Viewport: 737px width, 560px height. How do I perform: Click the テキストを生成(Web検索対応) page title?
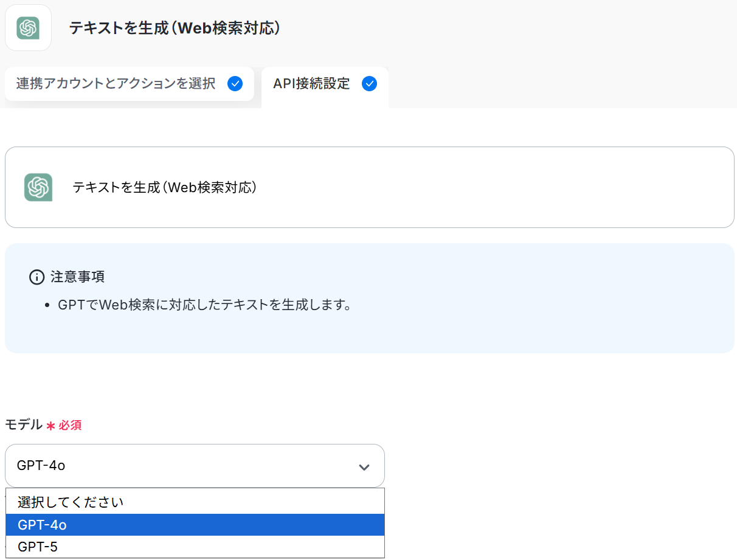pyautogui.click(x=175, y=28)
